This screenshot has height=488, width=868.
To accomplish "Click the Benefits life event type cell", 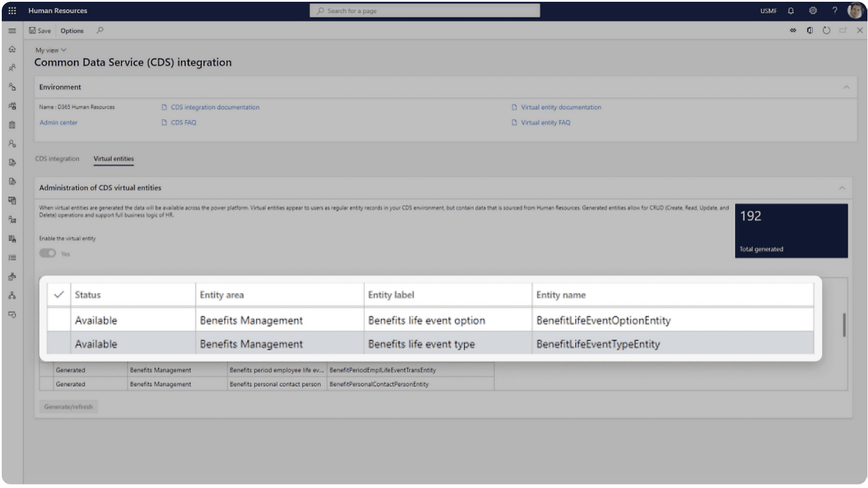I will (x=448, y=344).
